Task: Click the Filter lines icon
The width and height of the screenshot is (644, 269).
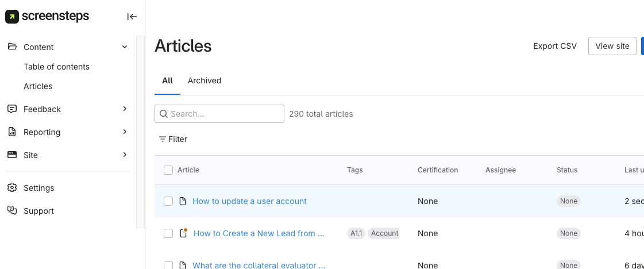Action: pyautogui.click(x=163, y=139)
